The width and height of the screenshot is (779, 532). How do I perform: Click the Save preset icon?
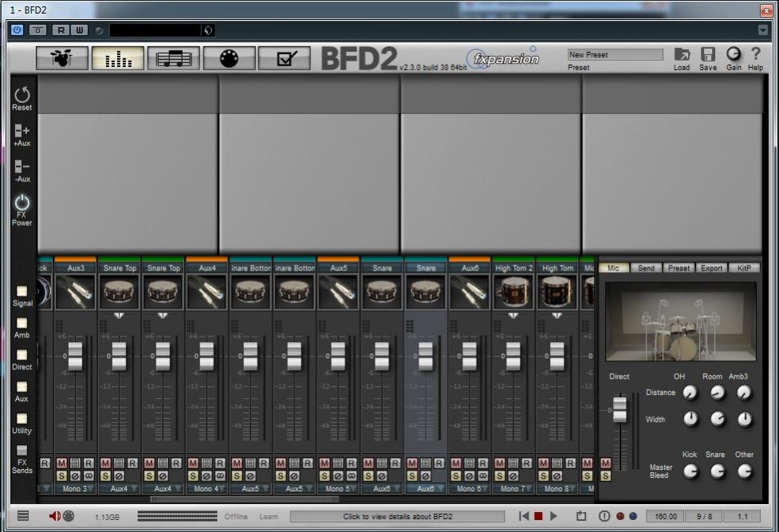pos(707,55)
